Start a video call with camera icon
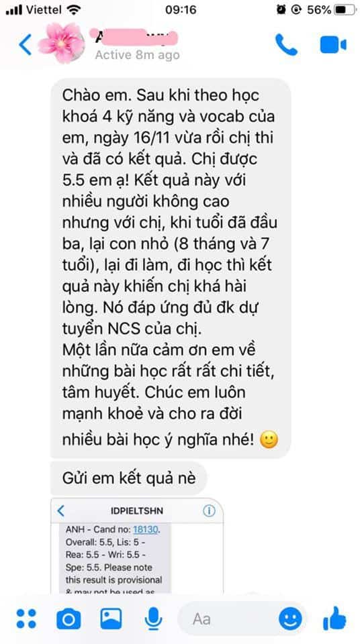The image size is (362, 644). click(333, 44)
